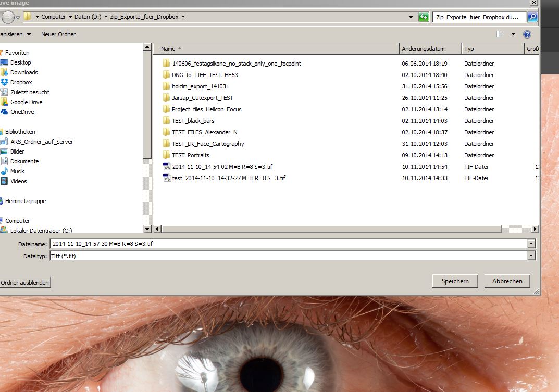
Task: Click the horizontal scrollbar of the file list
Action: coord(331,229)
